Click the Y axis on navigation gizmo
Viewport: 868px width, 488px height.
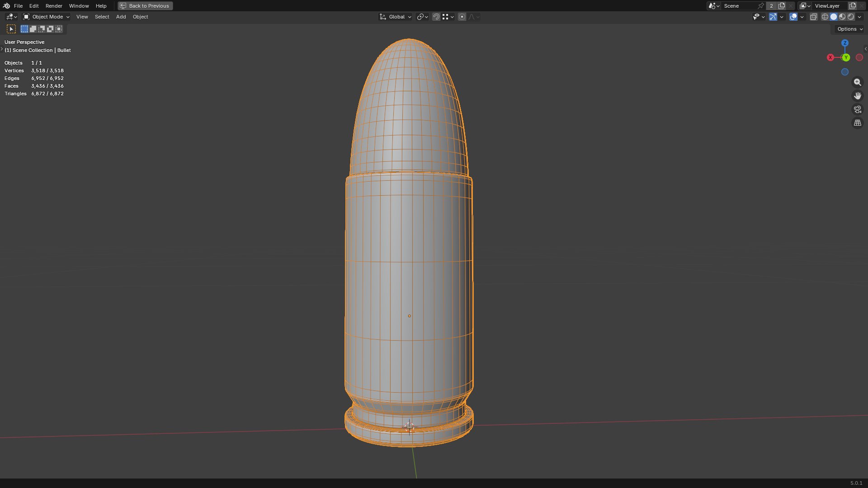846,57
